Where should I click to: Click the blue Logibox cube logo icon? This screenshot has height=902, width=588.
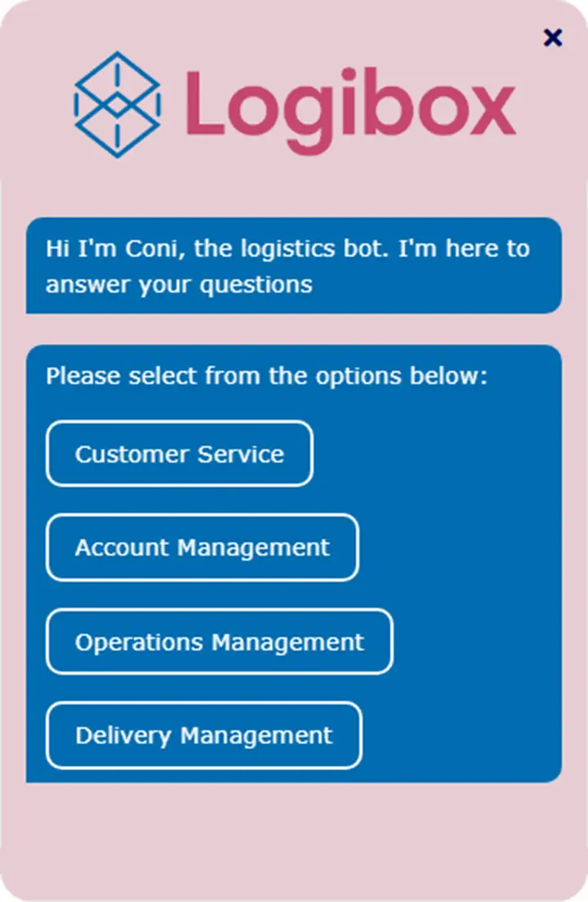coord(117,104)
